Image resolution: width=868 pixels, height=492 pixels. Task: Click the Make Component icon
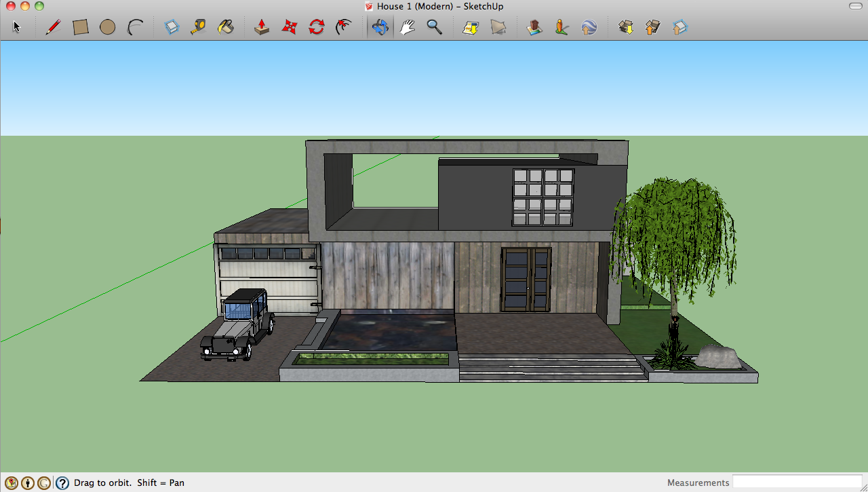click(x=172, y=27)
